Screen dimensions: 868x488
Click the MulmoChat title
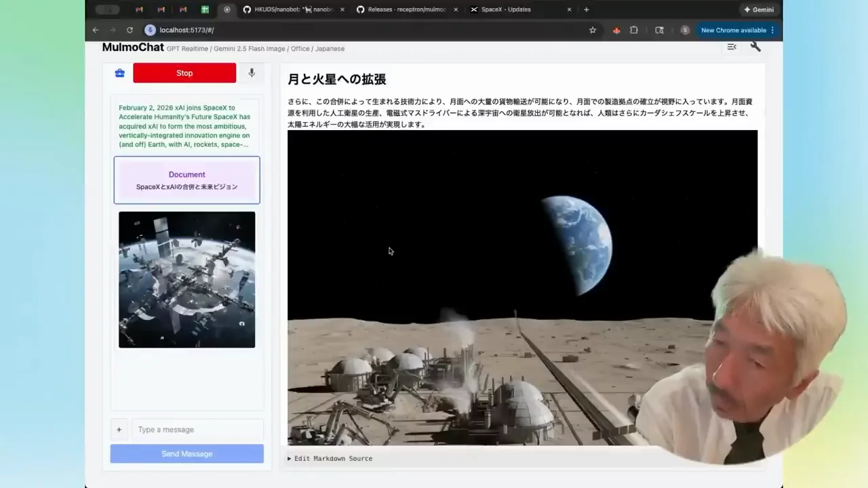click(x=133, y=47)
